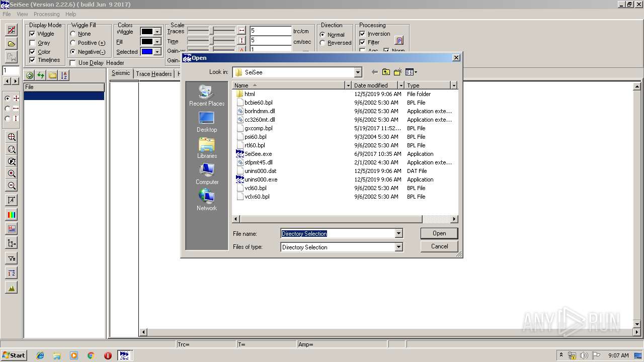Click the amplitude annotation tool icon
This screenshot has height=362, width=644.
tap(11, 200)
